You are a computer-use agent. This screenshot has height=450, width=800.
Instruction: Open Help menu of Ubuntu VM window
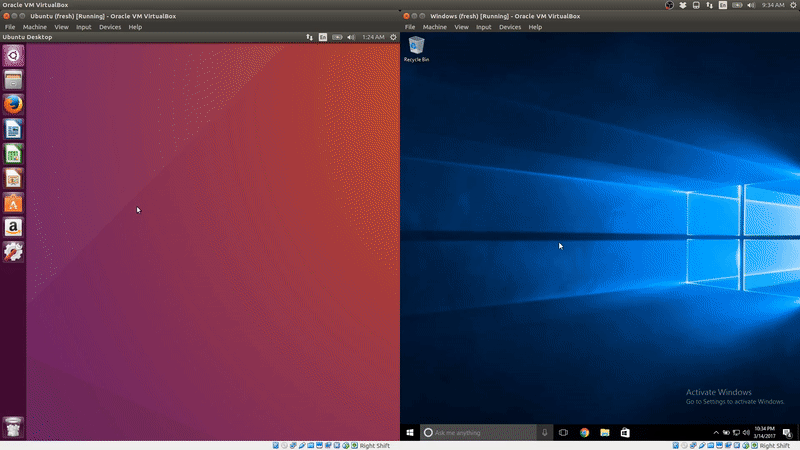135,27
